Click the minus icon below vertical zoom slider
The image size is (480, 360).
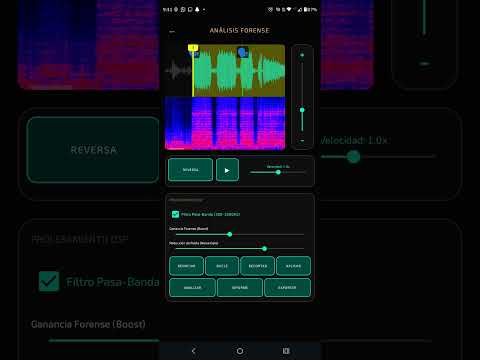click(x=302, y=141)
